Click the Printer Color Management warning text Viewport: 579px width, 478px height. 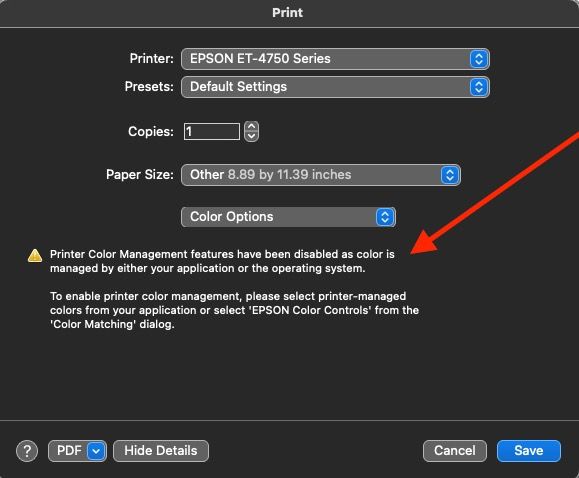tap(222, 261)
